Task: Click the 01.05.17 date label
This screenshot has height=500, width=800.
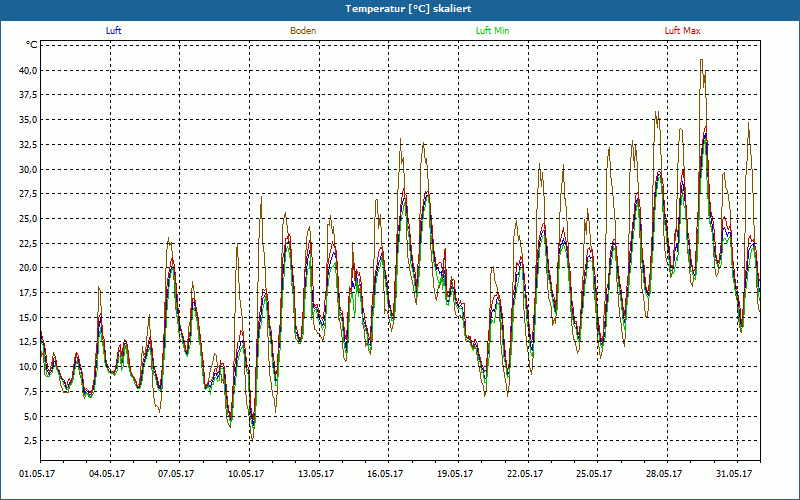Action: [38, 474]
